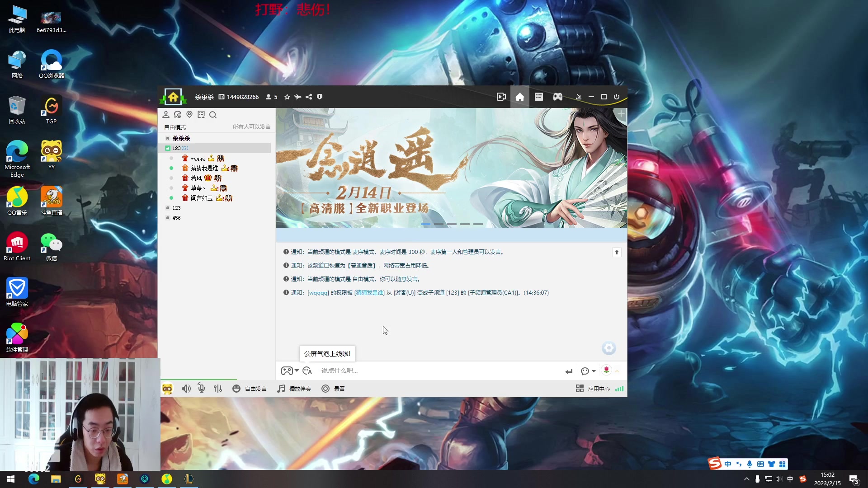Send the message with the enter arrow icon

(x=569, y=371)
